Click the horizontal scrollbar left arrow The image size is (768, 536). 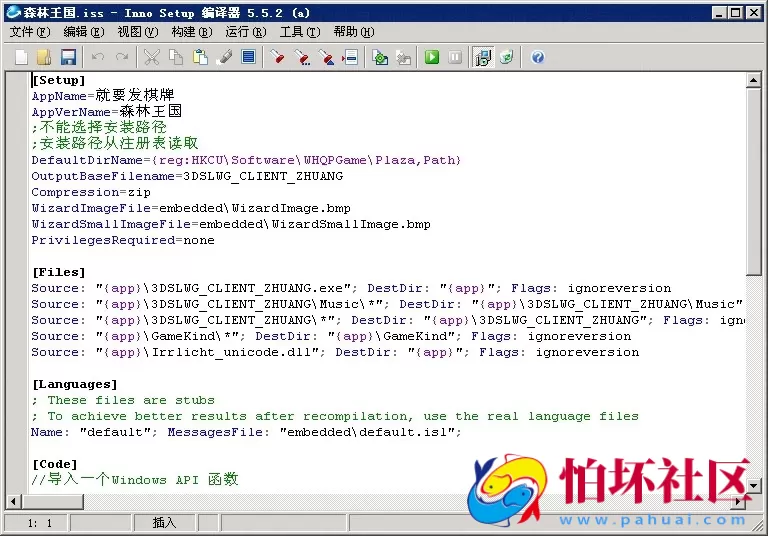point(13,500)
